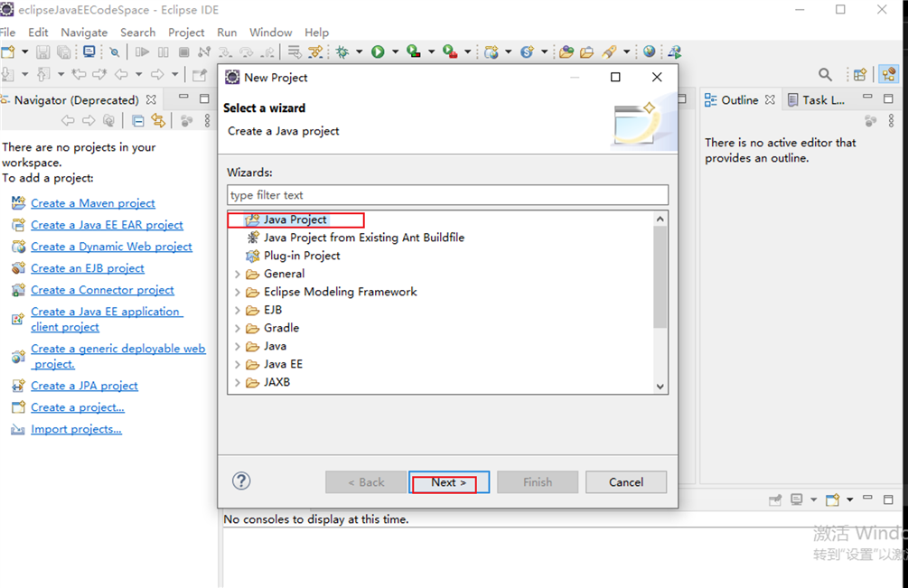The width and height of the screenshot is (908, 588).
Task: Open the Debug dropdown arrow
Action: pos(359,52)
